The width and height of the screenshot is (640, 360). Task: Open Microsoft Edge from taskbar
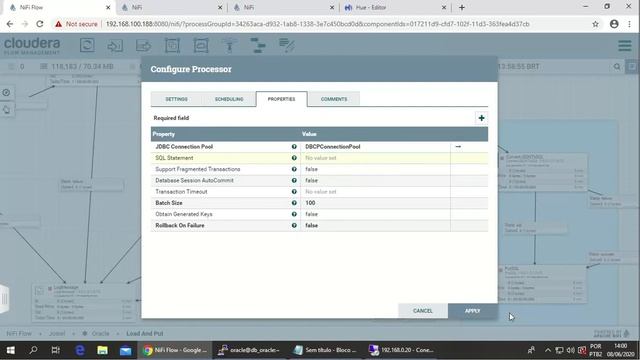click(80, 350)
